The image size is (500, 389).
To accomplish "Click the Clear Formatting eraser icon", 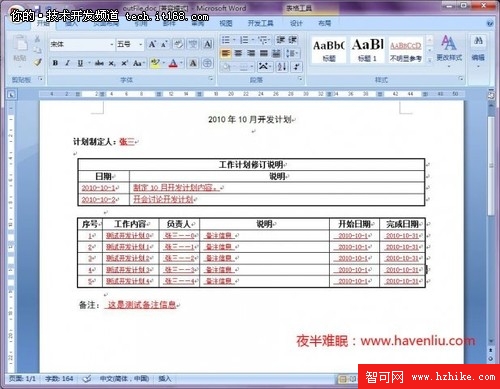I will click(x=179, y=44).
